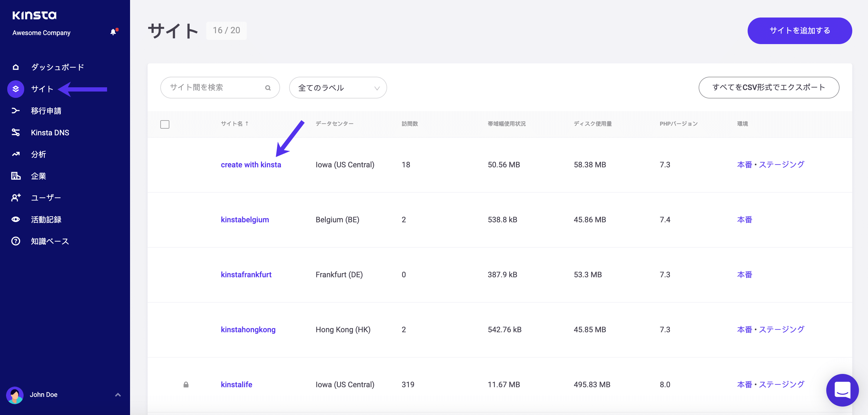Click the lock icon next to kinstalife
The height and width of the screenshot is (415, 868).
pyautogui.click(x=186, y=384)
